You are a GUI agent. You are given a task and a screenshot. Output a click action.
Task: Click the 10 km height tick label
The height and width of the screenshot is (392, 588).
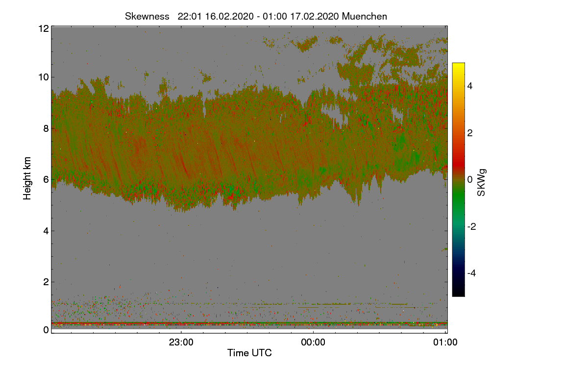click(43, 77)
